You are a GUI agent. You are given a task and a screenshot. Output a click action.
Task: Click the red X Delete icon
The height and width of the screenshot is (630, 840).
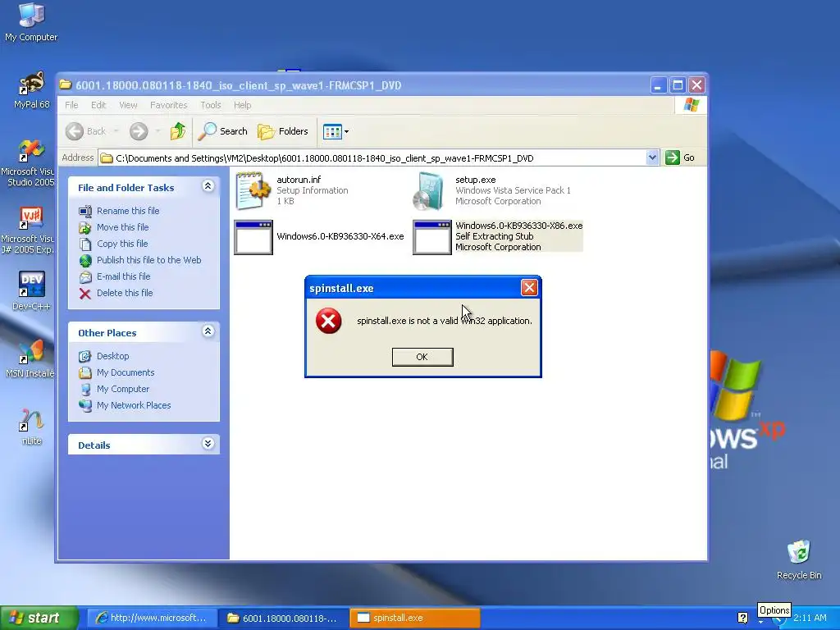tap(85, 293)
